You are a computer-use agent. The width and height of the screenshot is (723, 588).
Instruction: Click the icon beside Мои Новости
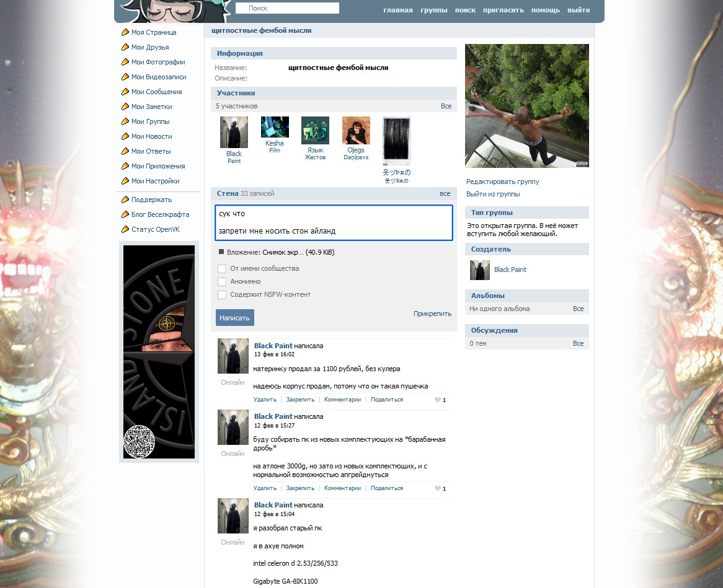click(125, 136)
